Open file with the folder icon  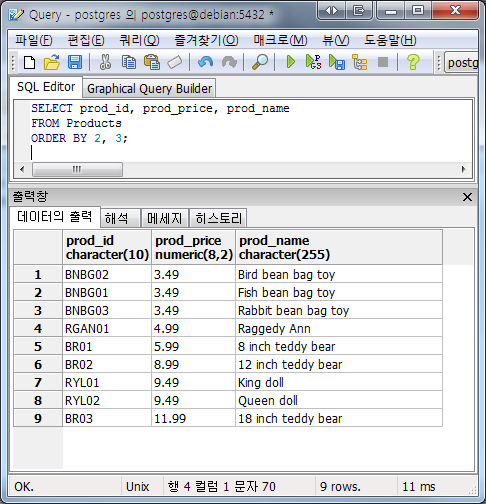52,62
